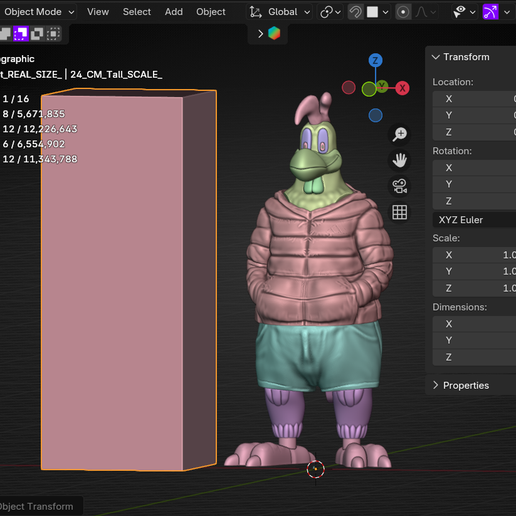Open the XYZ Euler rotation mode dropdown
Viewport: 516px width, 516px height.
pos(474,220)
